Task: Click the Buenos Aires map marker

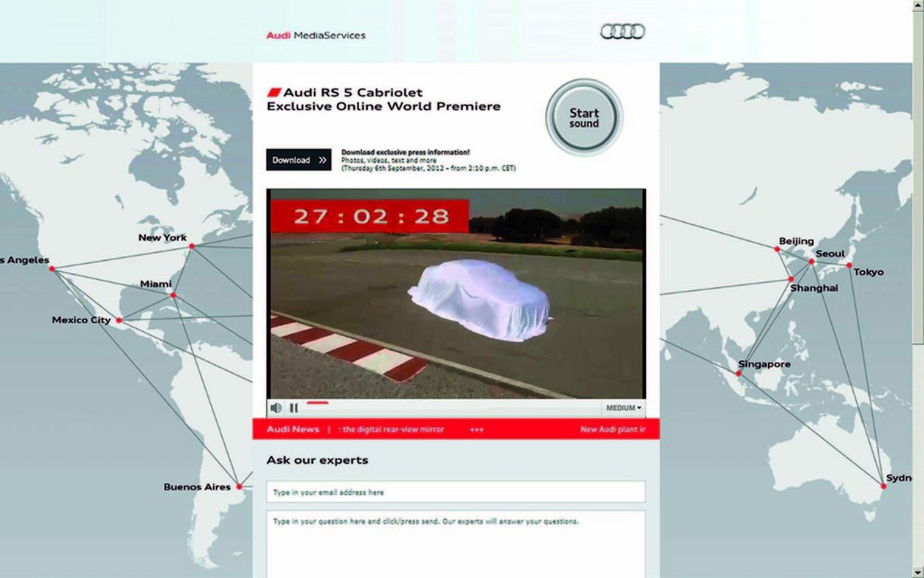Action: click(238, 487)
